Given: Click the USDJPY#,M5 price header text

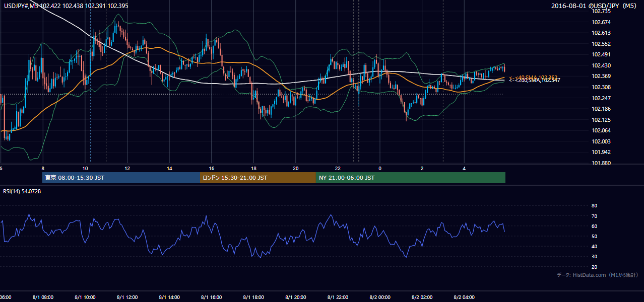Looking at the screenshot, I should (x=66, y=6).
